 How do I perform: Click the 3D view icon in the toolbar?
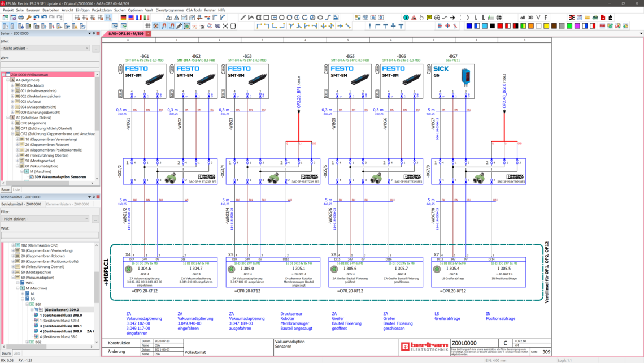click(530, 18)
